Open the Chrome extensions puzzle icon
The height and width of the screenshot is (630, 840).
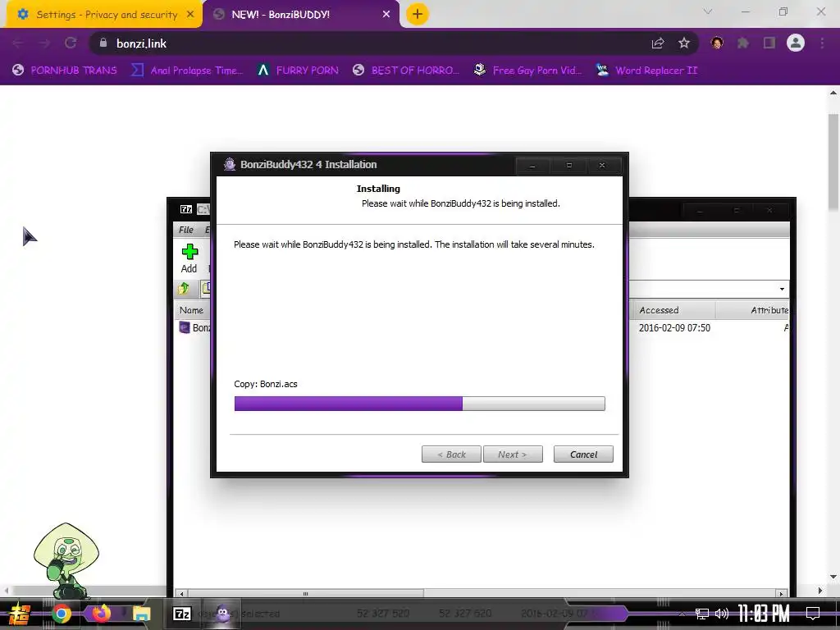click(x=742, y=43)
